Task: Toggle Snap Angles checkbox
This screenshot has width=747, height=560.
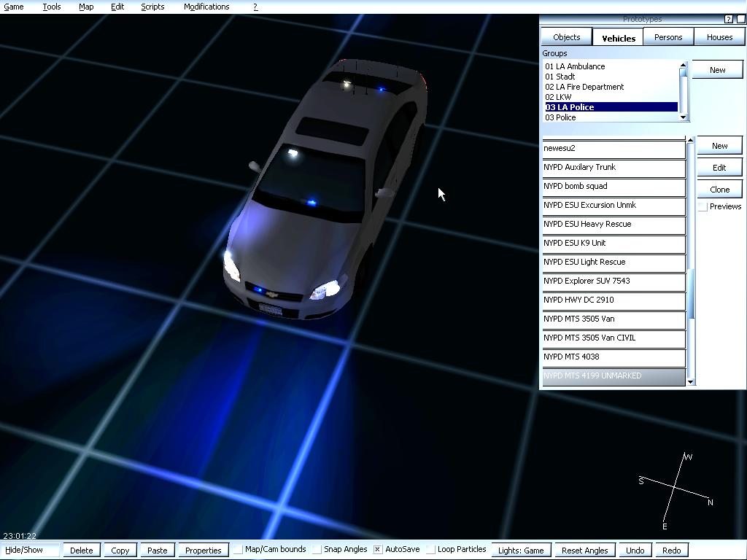Action: [x=317, y=550]
